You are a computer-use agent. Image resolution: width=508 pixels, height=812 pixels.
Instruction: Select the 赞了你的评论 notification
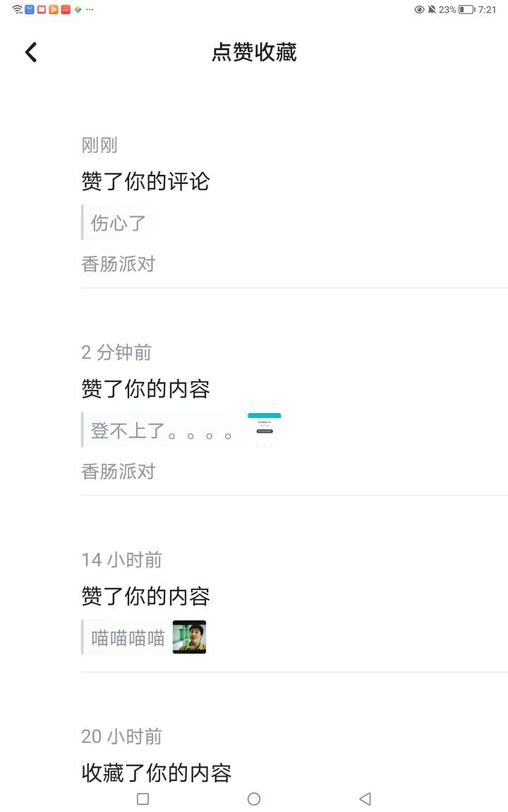tap(294, 204)
